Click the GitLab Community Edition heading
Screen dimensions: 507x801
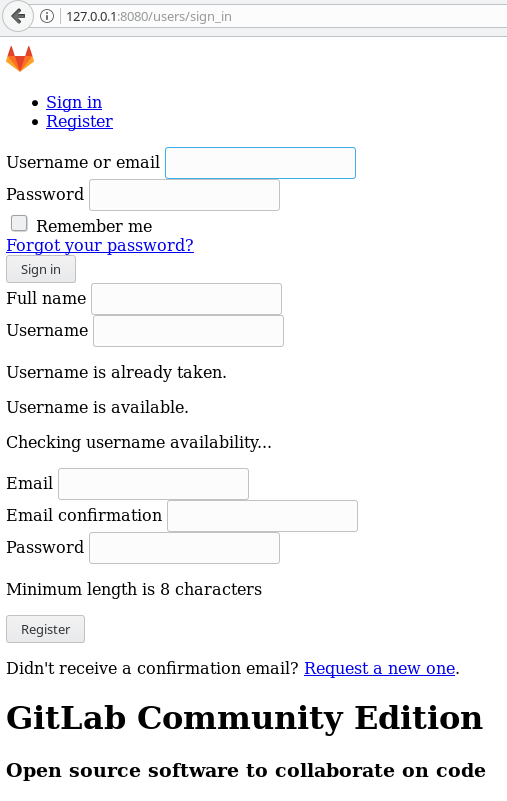tap(244, 718)
